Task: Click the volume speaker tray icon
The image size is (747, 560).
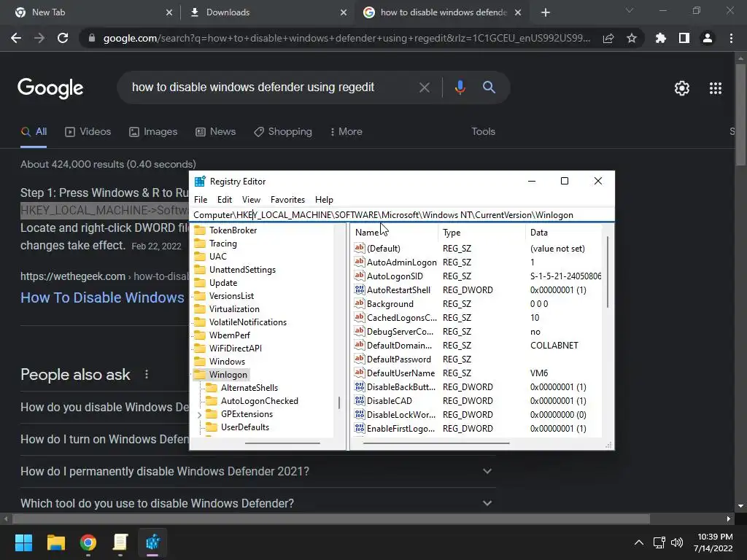Action: click(x=676, y=542)
